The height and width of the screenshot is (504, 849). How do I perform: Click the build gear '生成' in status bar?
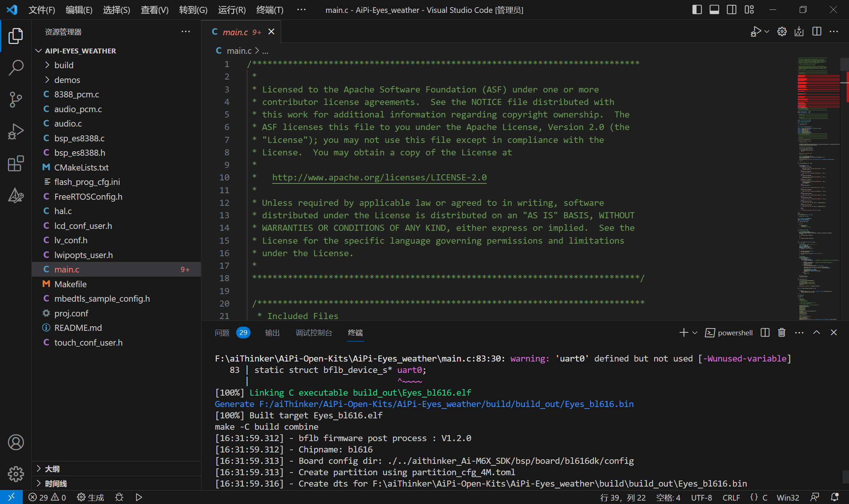pyautogui.click(x=90, y=497)
